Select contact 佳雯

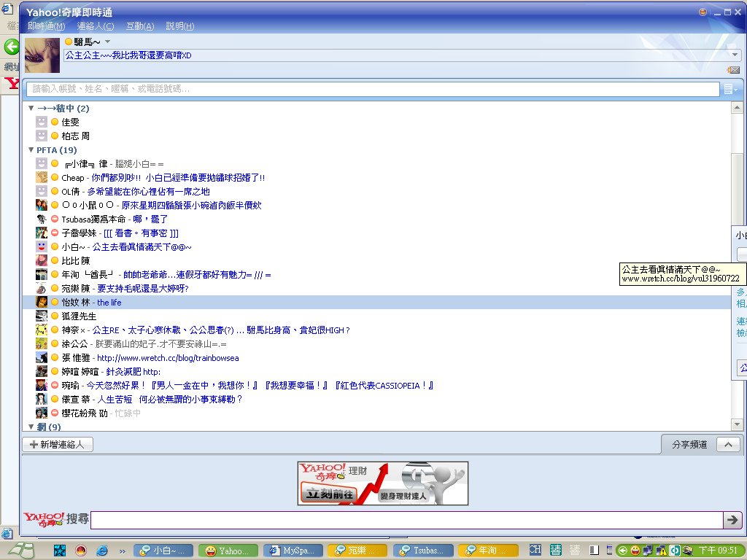coord(70,122)
